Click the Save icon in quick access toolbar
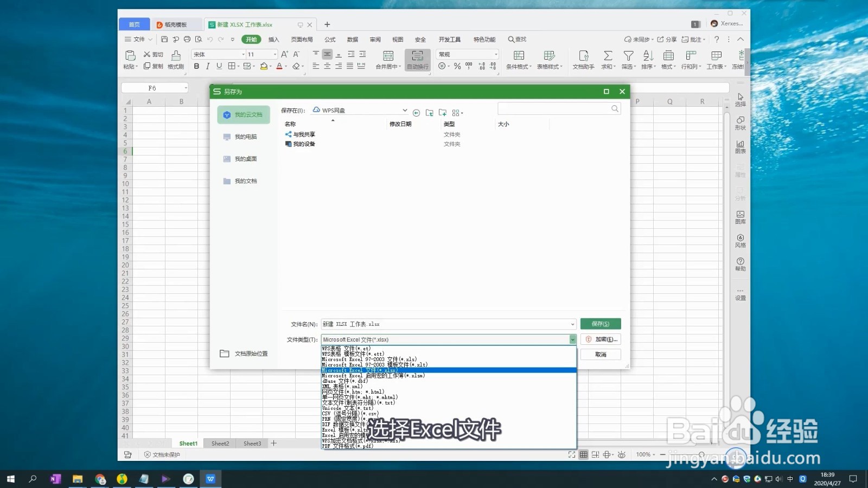 [164, 39]
